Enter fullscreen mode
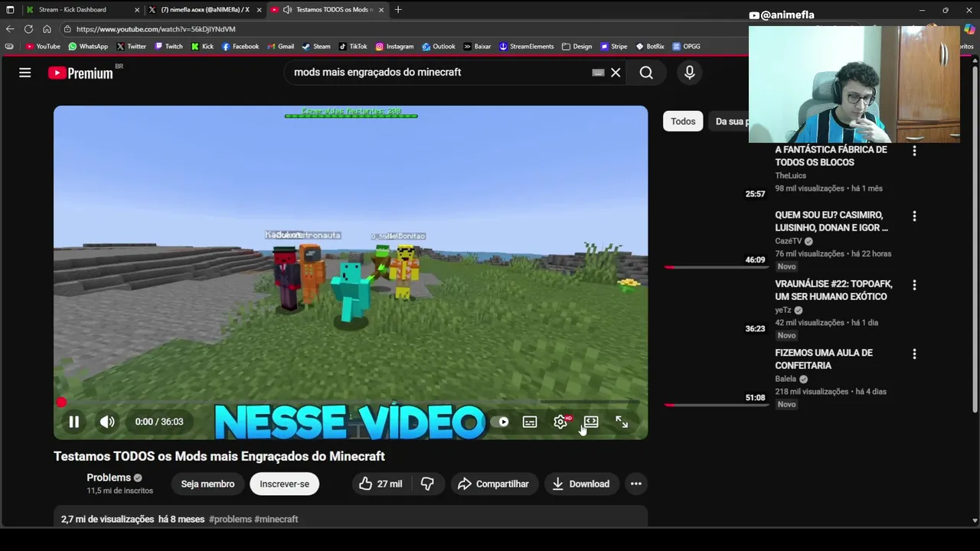Screen dimensions: 980x551 click(622, 422)
